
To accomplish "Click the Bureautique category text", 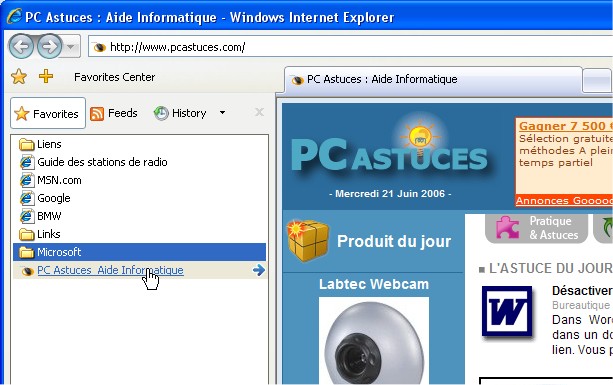I will [x=581, y=305].
